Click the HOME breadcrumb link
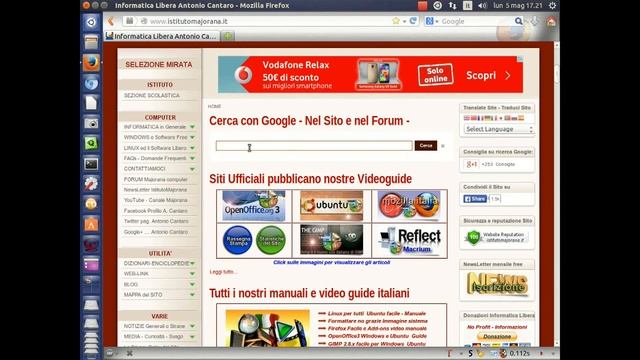 coord(214,107)
